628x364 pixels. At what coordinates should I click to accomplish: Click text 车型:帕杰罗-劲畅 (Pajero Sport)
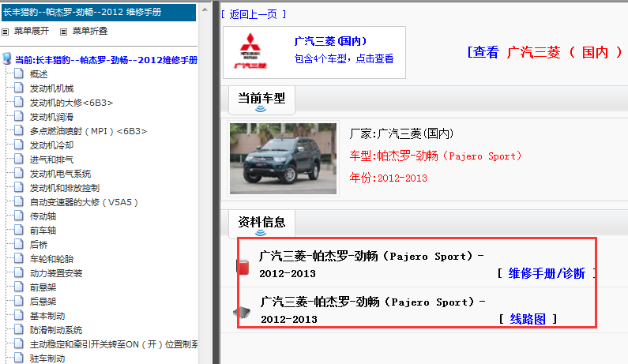[x=435, y=156]
